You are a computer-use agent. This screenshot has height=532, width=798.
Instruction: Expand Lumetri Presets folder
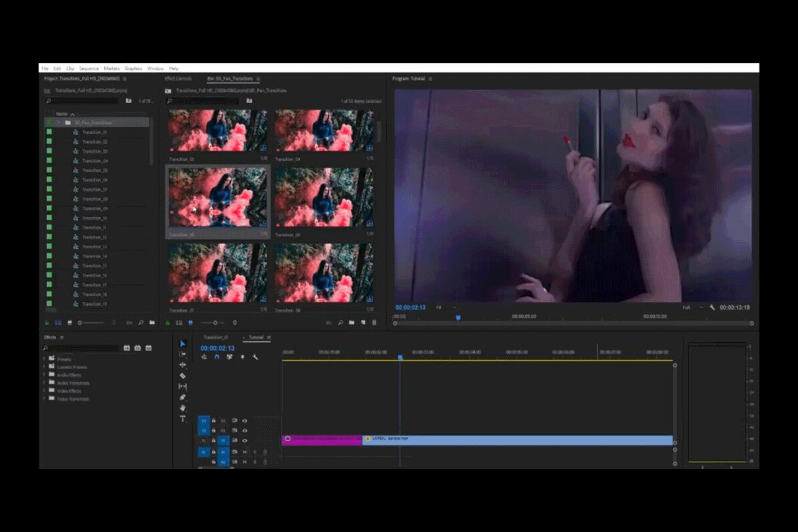tap(45, 367)
